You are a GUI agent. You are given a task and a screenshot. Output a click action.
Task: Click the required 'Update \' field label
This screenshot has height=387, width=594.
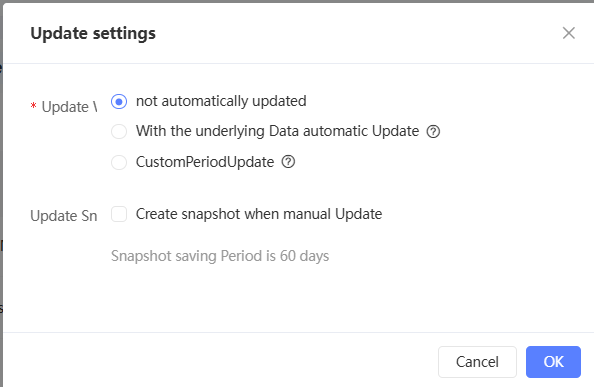click(69, 107)
